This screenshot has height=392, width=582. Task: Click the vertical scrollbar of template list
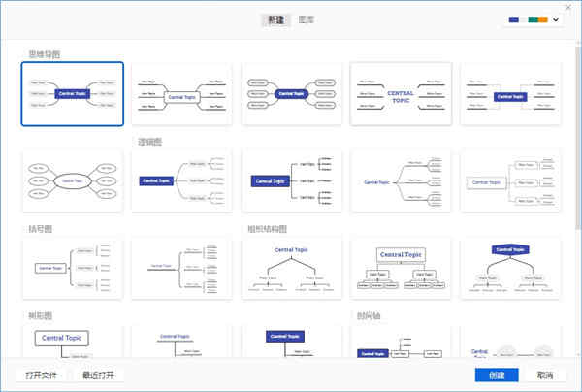pyautogui.click(x=579, y=138)
